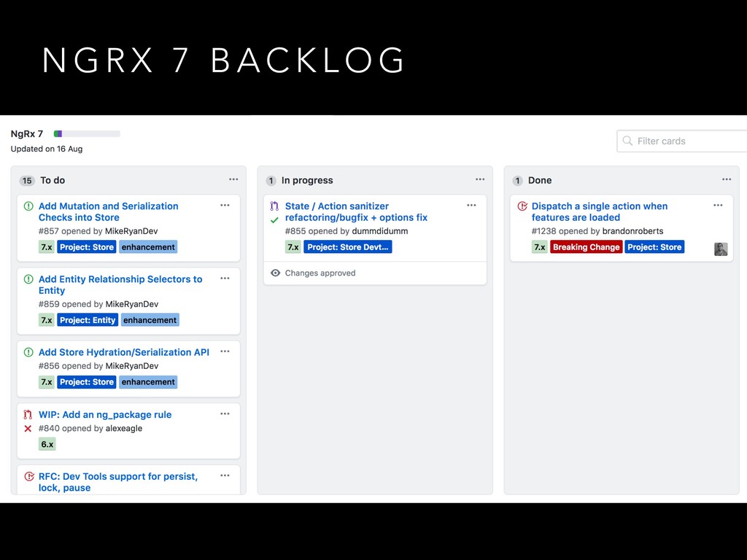747x560 pixels.
Task: Click author MikeRyanDev on issue #857
Action: tap(131, 231)
